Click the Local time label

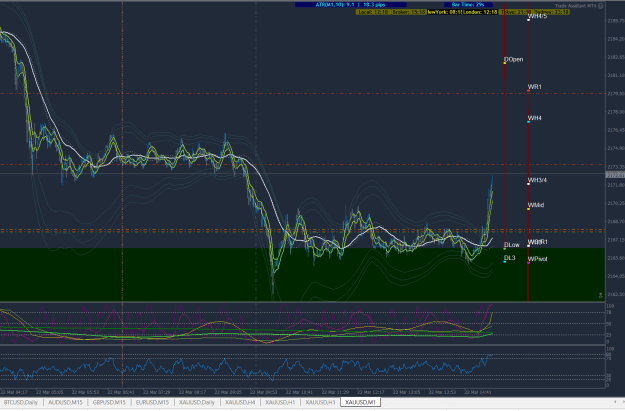click(x=373, y=12)
